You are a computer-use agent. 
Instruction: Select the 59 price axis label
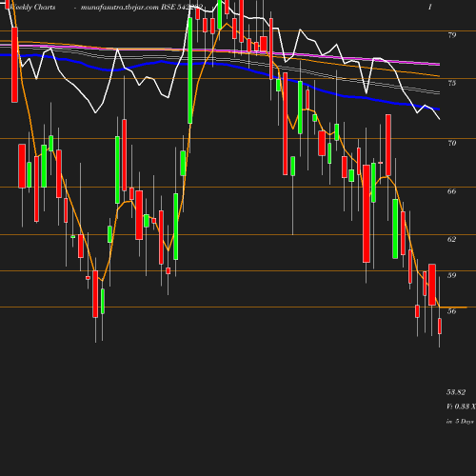pyautogui.click(x=452, y=275)
